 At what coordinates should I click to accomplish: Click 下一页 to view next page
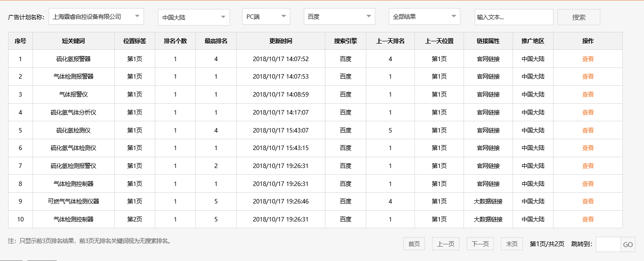point(479,243)
